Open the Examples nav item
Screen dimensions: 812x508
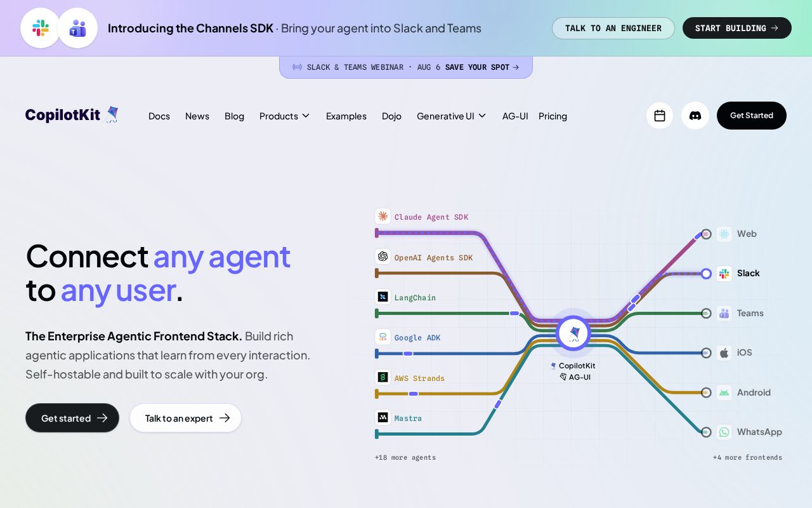[346, 116]
